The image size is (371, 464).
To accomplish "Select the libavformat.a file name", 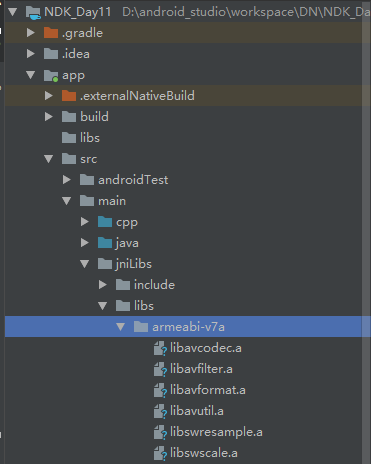I will 208,390.
